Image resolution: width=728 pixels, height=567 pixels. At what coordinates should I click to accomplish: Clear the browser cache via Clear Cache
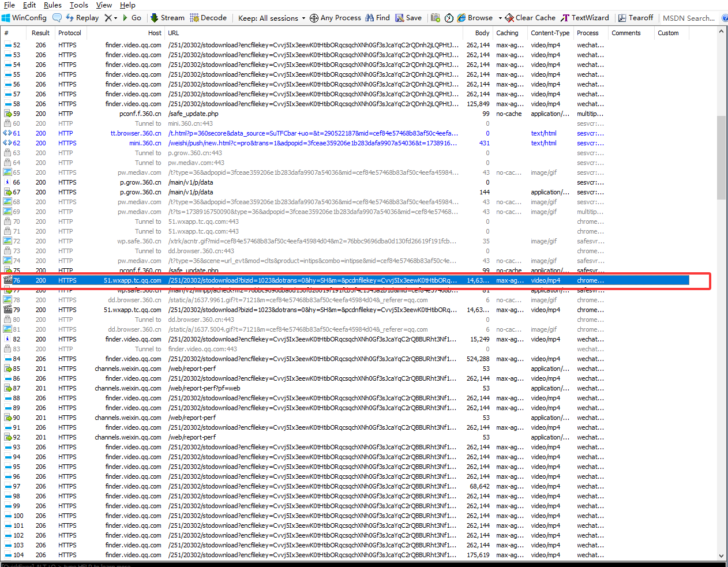pos(530,18)
